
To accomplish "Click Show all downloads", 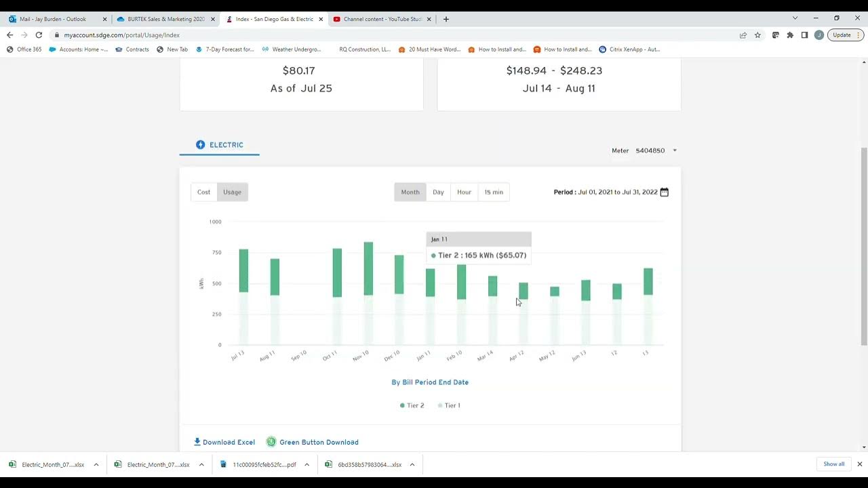I will click(834, 464).
